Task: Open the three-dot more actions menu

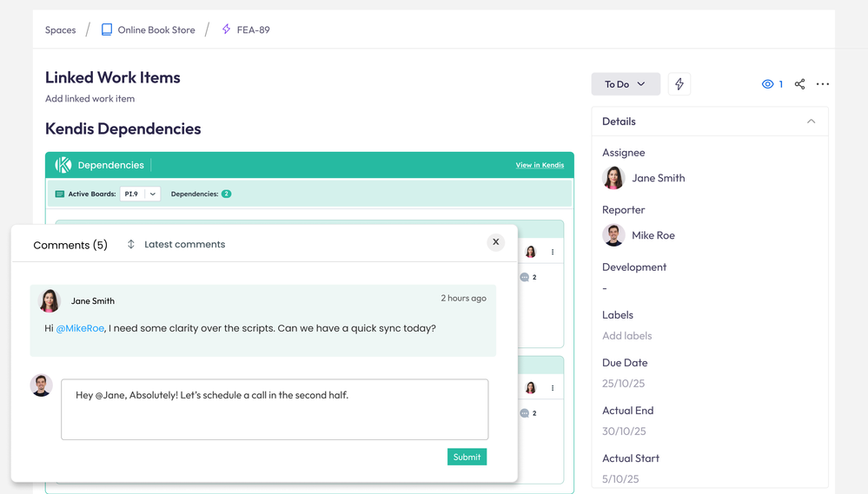Action: click(823, 84)
